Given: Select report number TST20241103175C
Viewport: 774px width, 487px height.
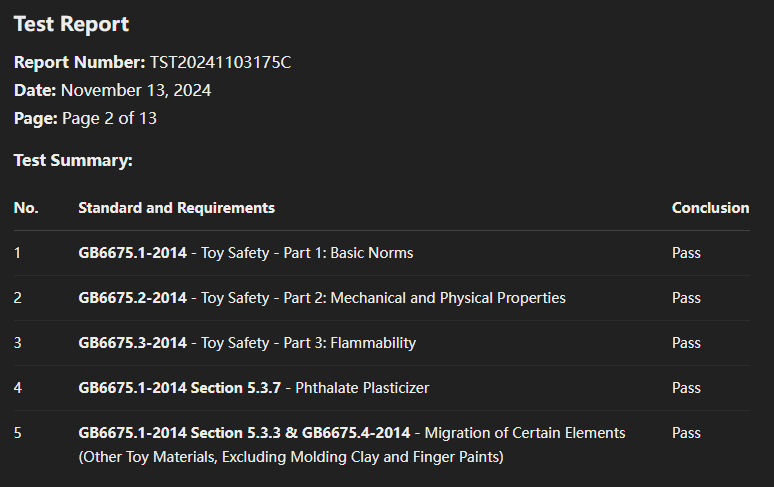Looking at the screenshot, I should point(220,62).
